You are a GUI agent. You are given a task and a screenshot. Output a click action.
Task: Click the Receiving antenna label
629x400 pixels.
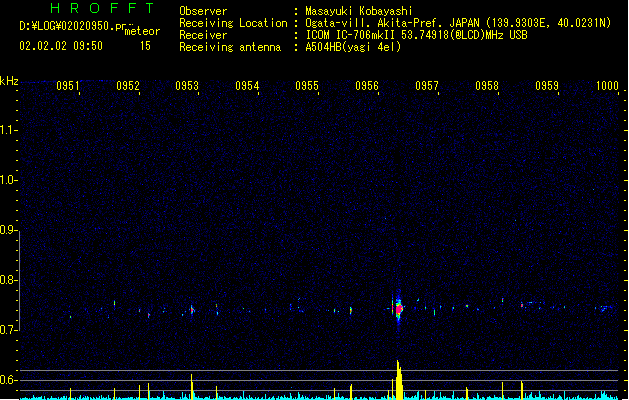tap(230, 47)
